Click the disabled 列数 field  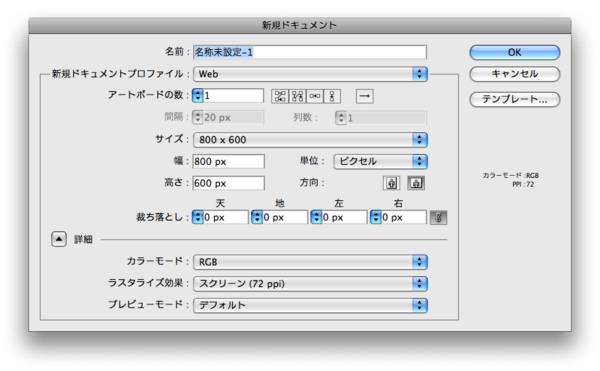pyautogui.click(x=386, y=118)
